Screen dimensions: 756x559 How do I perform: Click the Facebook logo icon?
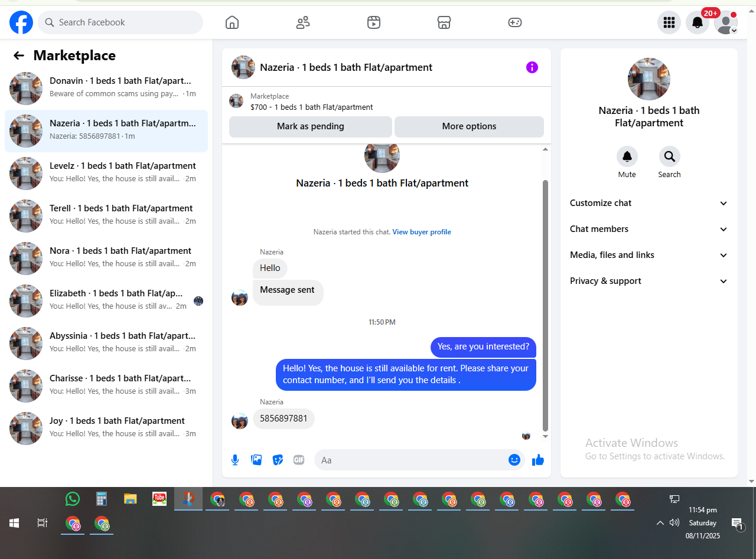[x=21, y=22]
